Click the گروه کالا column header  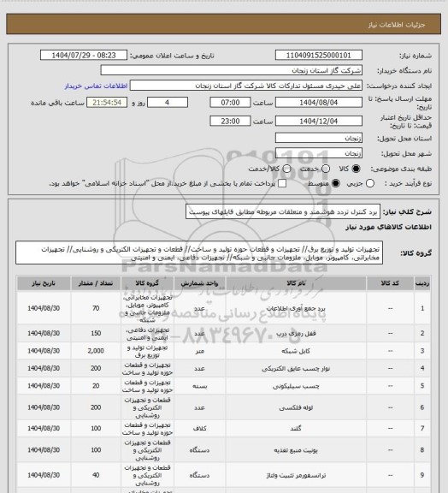147,283
